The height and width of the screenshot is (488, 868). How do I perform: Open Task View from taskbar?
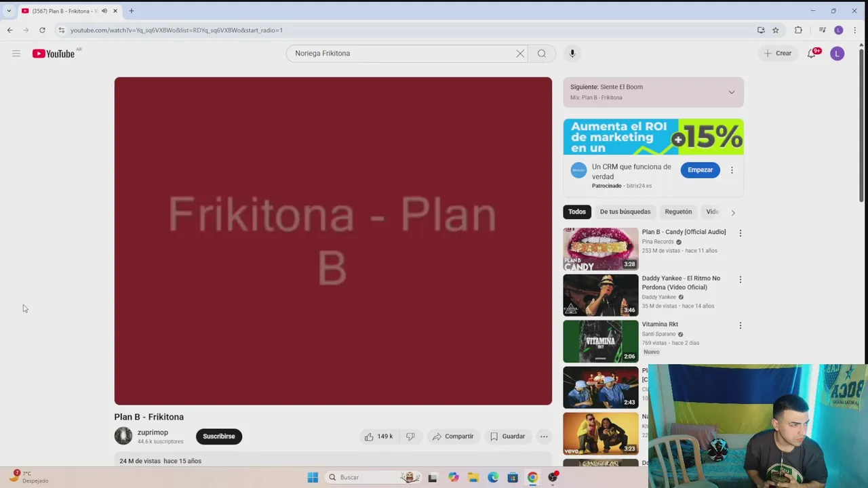pos(433,477)
